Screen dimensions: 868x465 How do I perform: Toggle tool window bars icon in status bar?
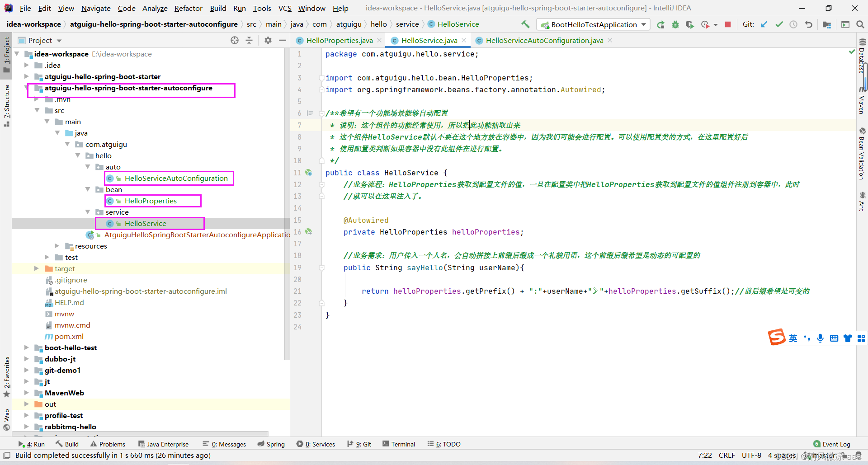click(7, 456)
